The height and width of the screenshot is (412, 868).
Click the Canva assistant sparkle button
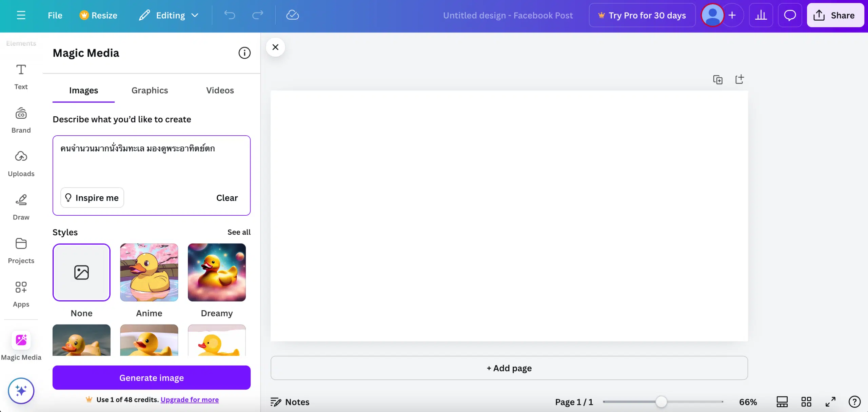[x=21, y=391]
